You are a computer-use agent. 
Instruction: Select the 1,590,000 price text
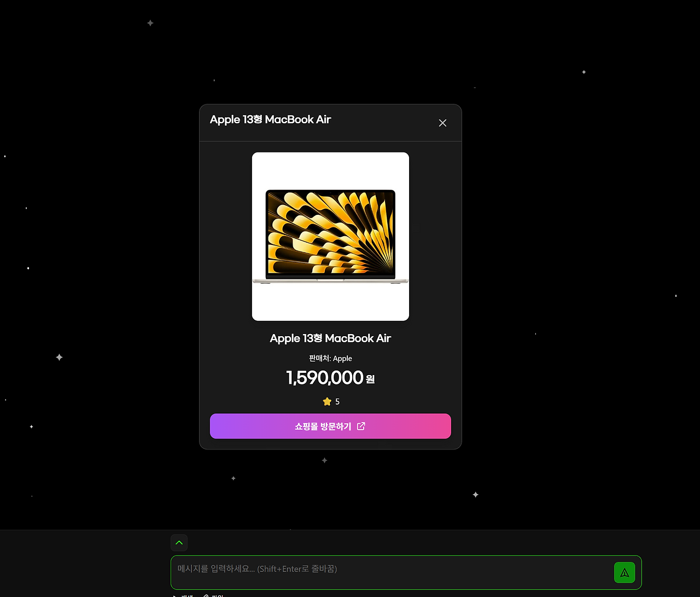(x=325, y=378)
